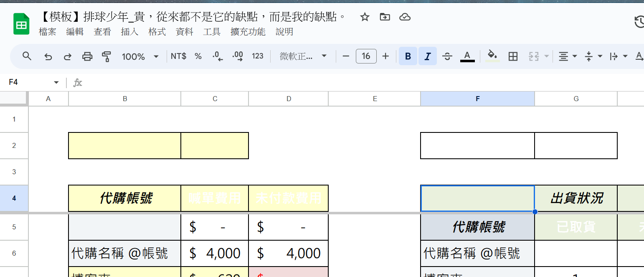Open the 說明 menu

pyautogui.click(x=284, y=32)
